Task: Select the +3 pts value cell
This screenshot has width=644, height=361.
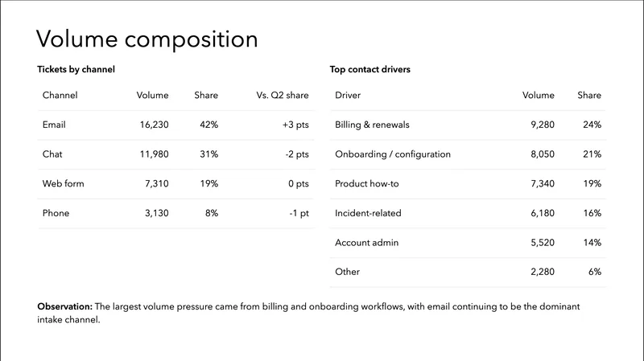Action: [x=291, y=125]
